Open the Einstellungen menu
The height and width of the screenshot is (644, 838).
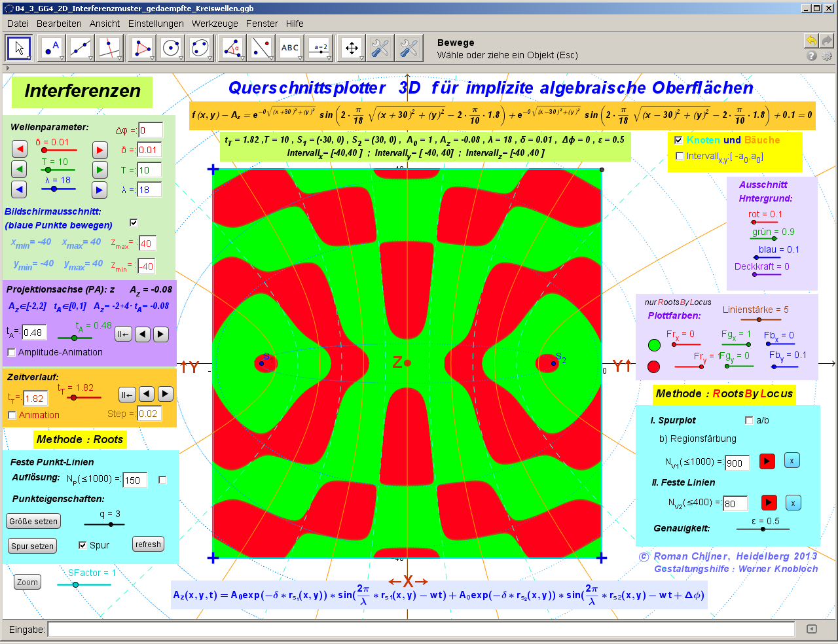(x=157, y=24)
